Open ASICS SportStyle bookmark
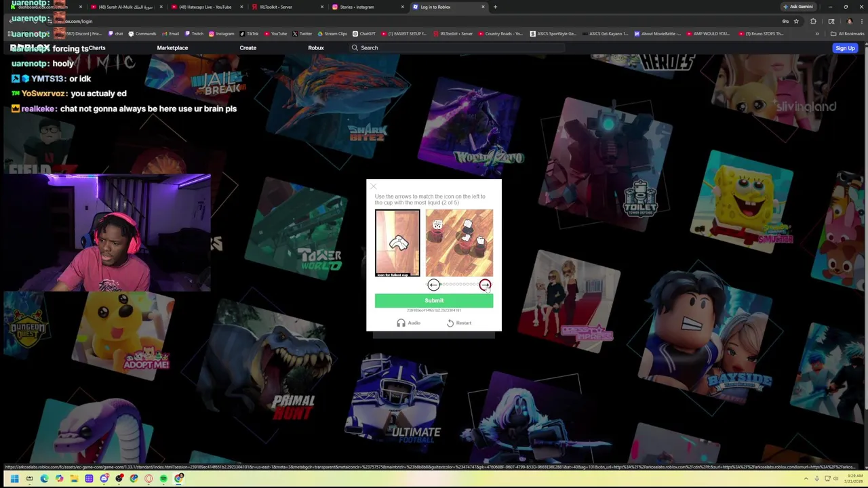This screenshot has height=488, width=868. pyautogui.click(x=553, y=33)
